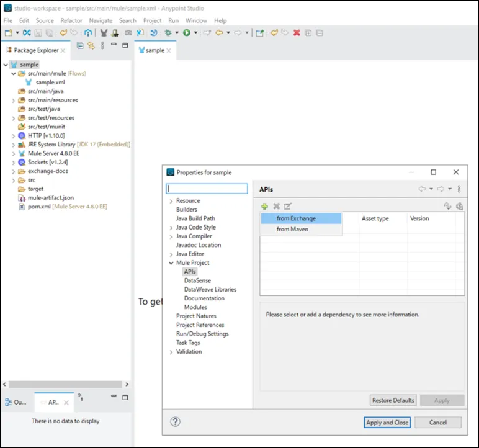Click Apply and Close button
This screenshot has height=448, width=479.
click(387, 423)
